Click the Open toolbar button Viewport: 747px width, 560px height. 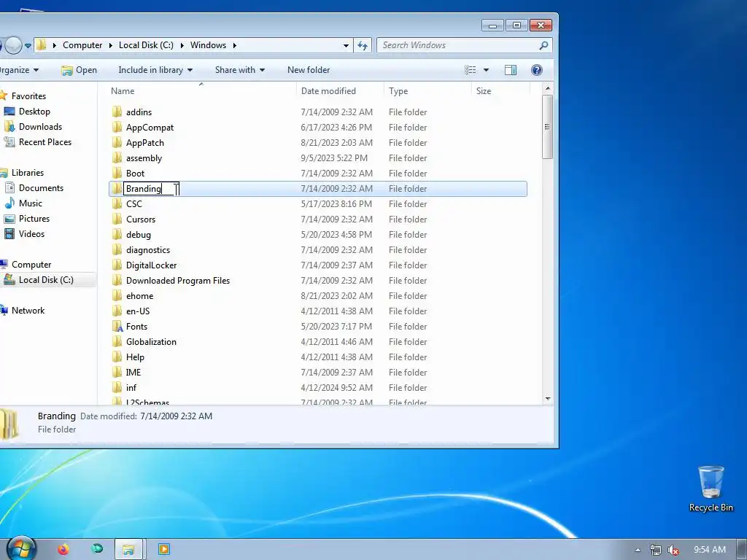pyautogui.click(x=79, y=70)
